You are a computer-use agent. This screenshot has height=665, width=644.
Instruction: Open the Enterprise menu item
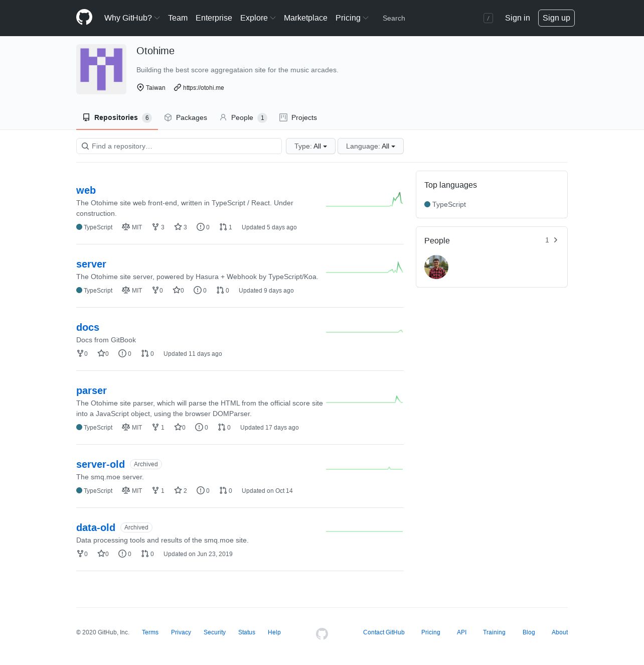(x=214, y=18)
